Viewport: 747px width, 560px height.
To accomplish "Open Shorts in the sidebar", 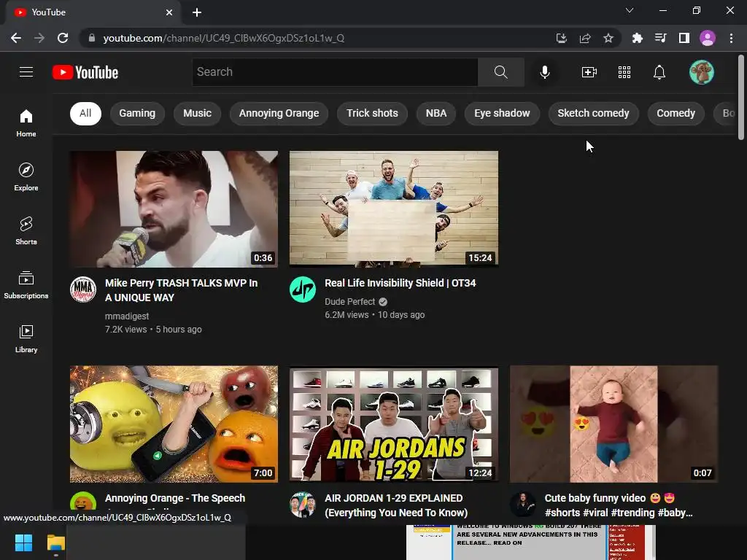I will (x=26, y=230).
